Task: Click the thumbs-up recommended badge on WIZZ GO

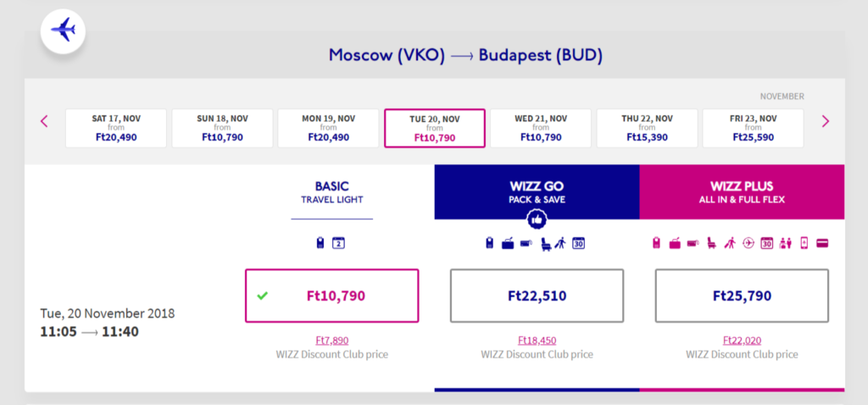Action: (x=537, y=219)
